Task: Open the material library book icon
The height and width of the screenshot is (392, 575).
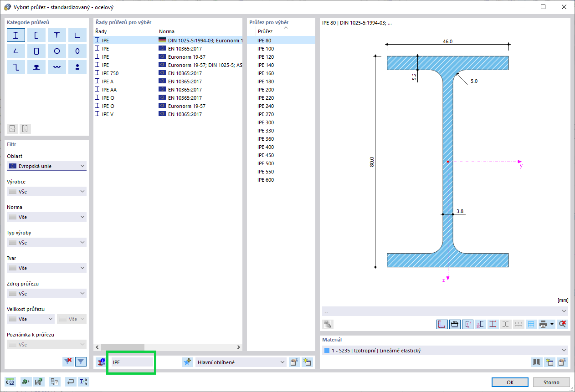Action: [537, 362]
